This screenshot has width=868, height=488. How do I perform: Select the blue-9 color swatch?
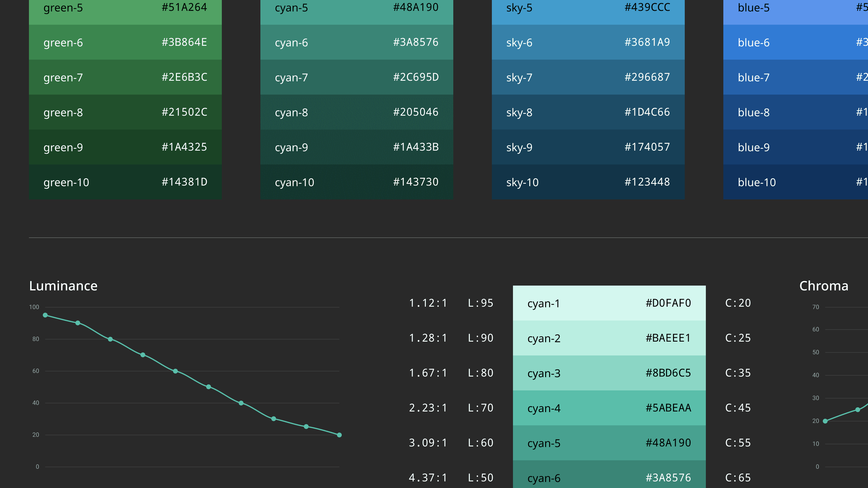(795, 147)
